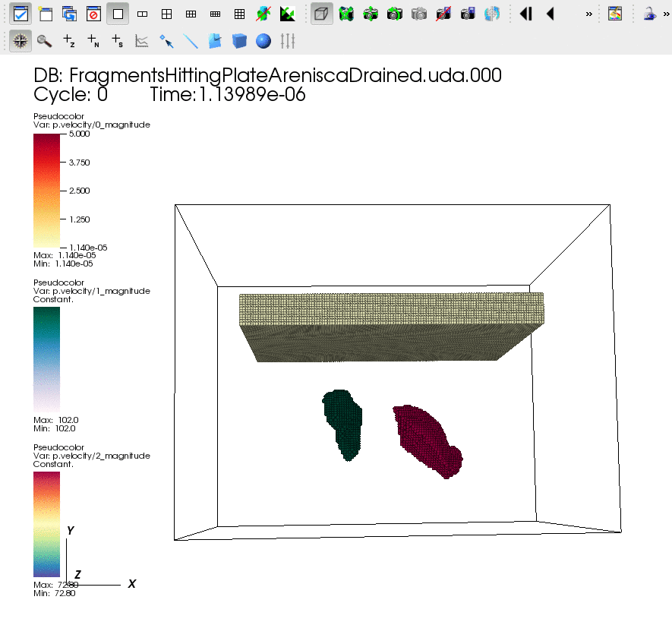Choose the Lineout line tool
This screenshot has height=644, width=672.
[191, 41]
